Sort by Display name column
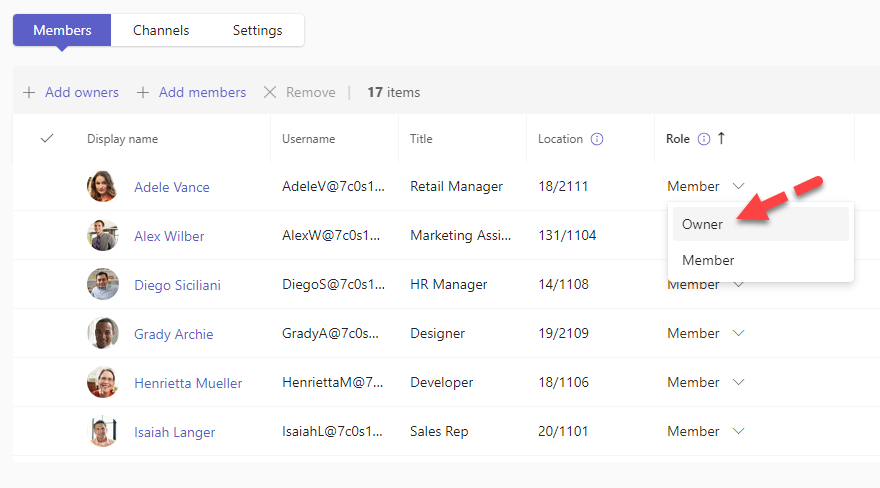Image resolution: width=880 pixels, height=488 pixels. [122, 139]
